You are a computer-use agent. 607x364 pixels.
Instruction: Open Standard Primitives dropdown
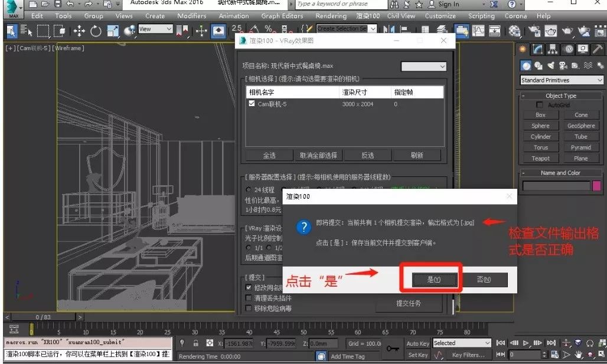coord(562,80)
